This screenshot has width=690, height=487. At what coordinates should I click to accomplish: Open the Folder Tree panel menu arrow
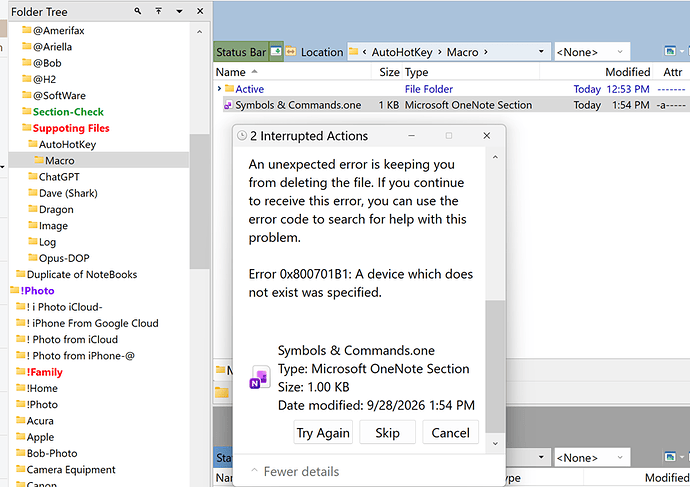point(179,11)
